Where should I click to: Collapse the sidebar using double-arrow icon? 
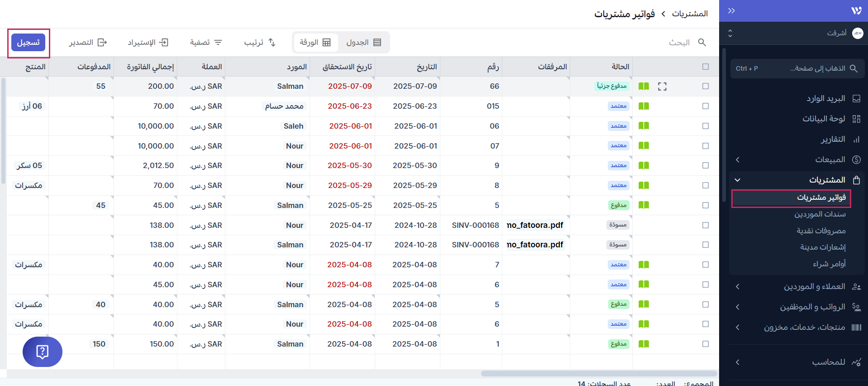pyautogui.click(x=731, y=11)
